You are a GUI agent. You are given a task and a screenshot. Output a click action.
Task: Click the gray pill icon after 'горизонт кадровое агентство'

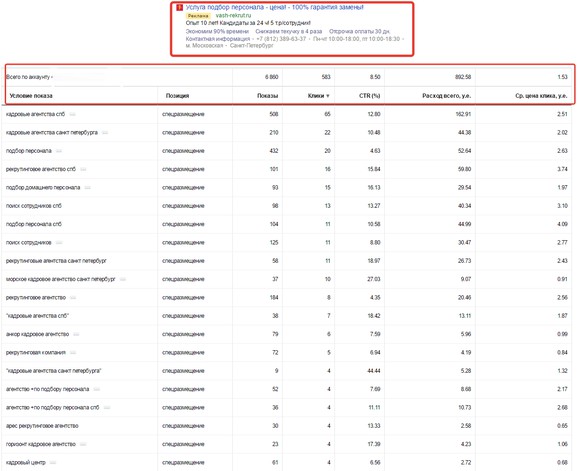tap(83, 444)
